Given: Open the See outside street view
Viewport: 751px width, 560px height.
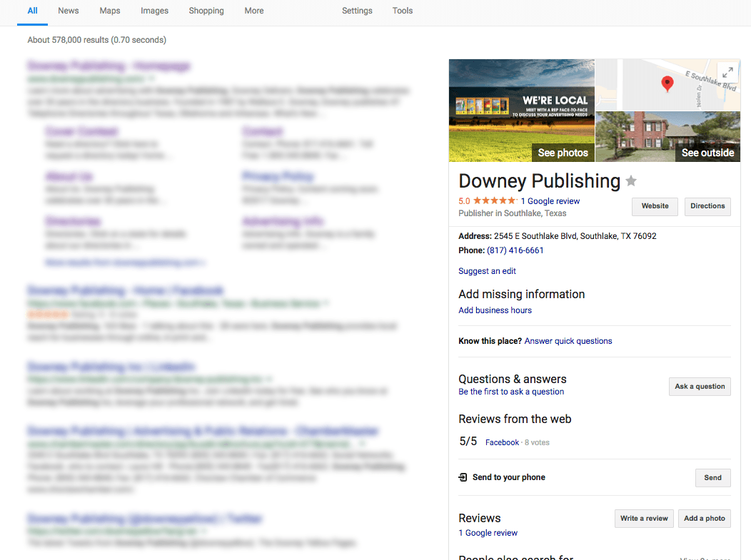Looking at the screenshot, I should click(668, 137).
